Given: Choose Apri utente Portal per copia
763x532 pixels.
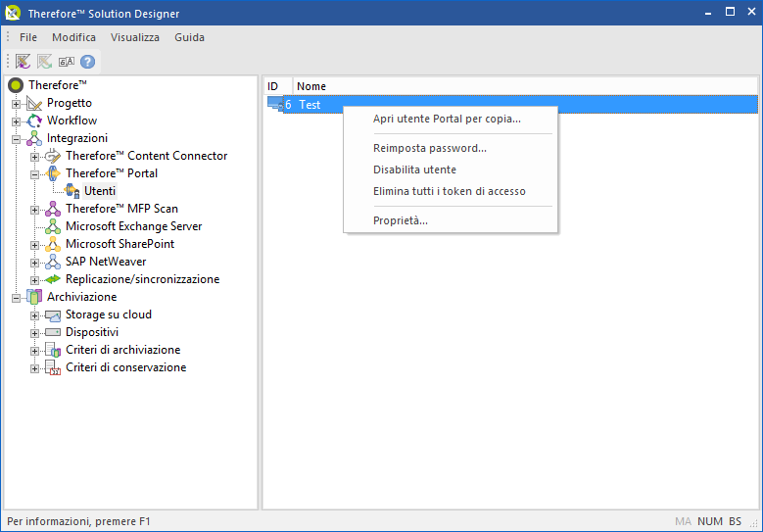Looking at the screenshot, I should (x=451, y=119).
